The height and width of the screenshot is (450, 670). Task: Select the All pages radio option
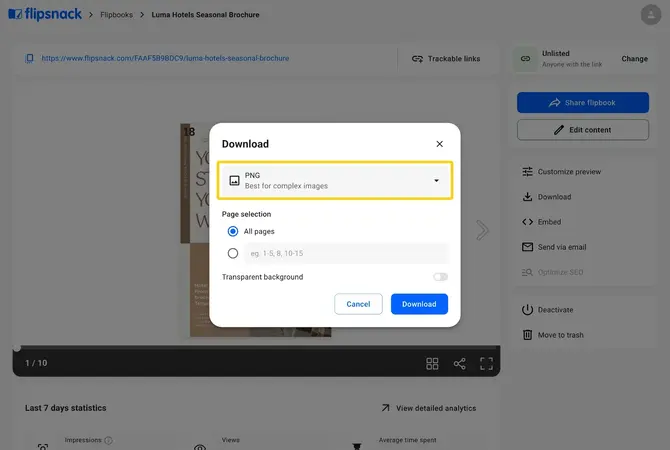coord(233,231)
